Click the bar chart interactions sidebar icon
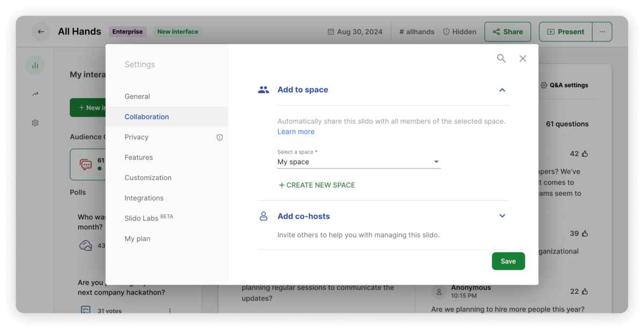Image resolution: width=644 pixels, height=331 pixels. tap(35, 65)
